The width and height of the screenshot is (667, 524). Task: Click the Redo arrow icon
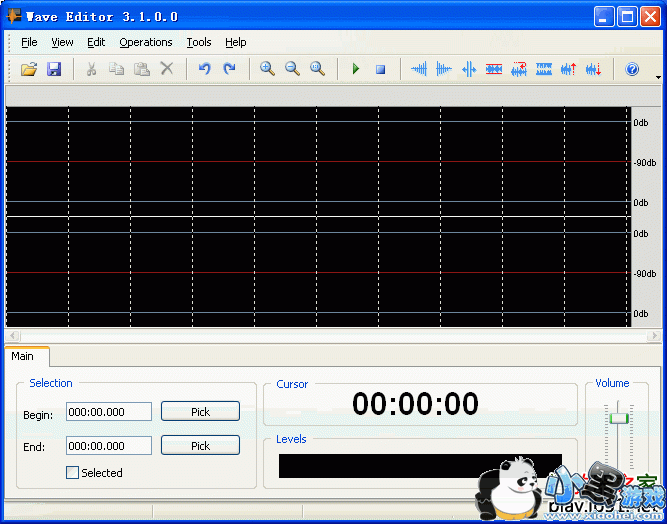point(229,69)
